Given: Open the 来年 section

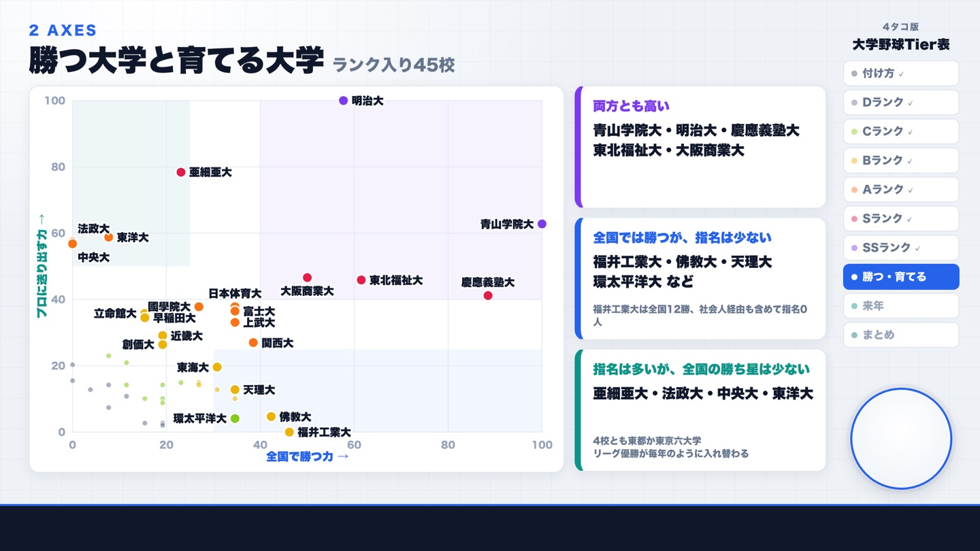Looking at the screenshot, I should pyautogui.click(x=901, y=306).
